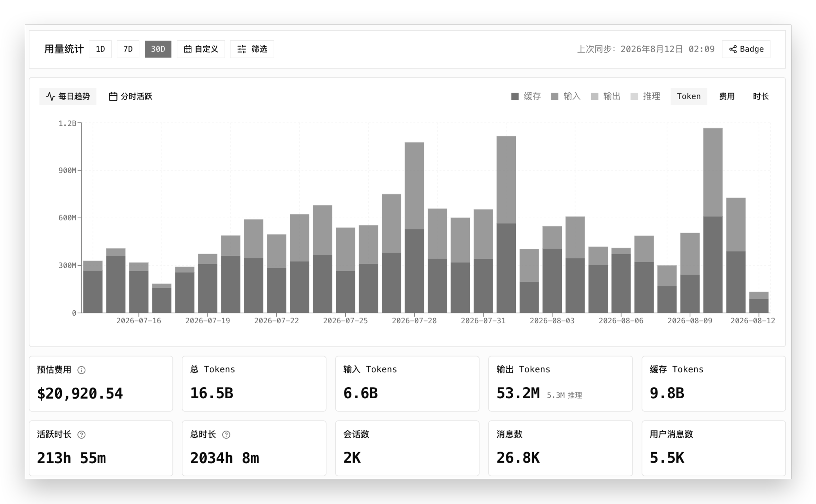
Task: Click the help icon beside 活跃时长
Action: 81,435
